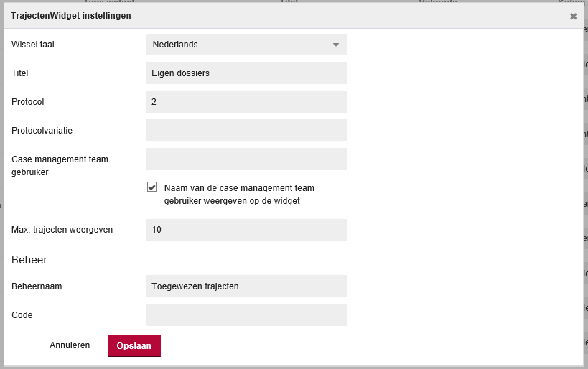Click the Beheernaam field with Toegewezen trajecten
This screenshot has width=588, height=369.
(246, 286)
